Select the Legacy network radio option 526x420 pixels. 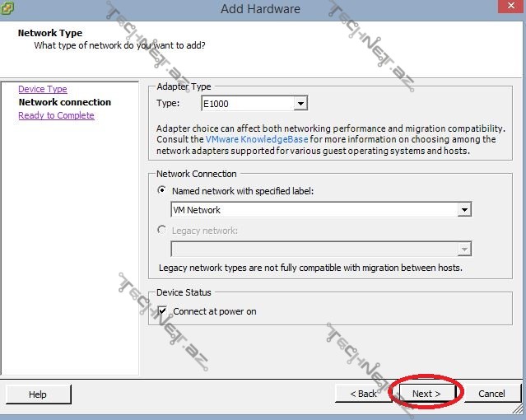(x=161, y=231)
